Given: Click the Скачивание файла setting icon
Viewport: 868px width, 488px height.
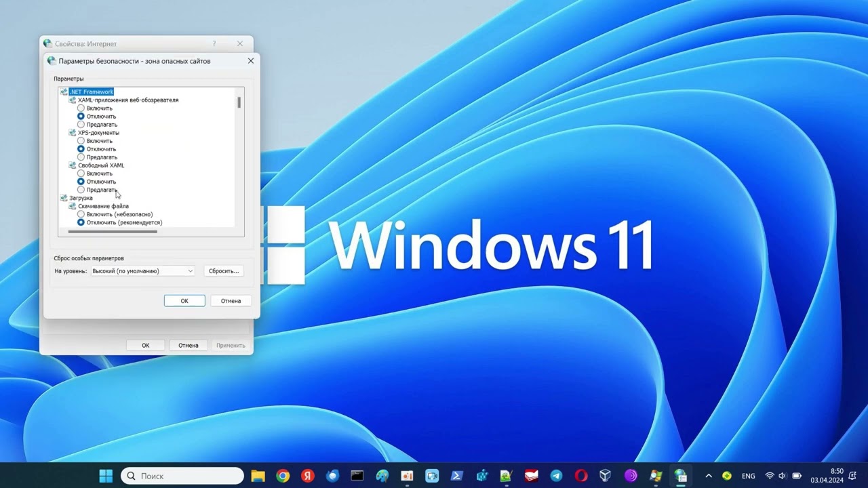Looking at the screenshot, I should coord(73,206).
